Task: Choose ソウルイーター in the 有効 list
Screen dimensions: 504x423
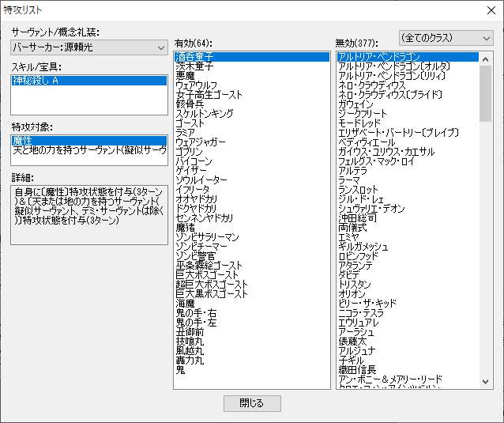Action: (204, 180)
